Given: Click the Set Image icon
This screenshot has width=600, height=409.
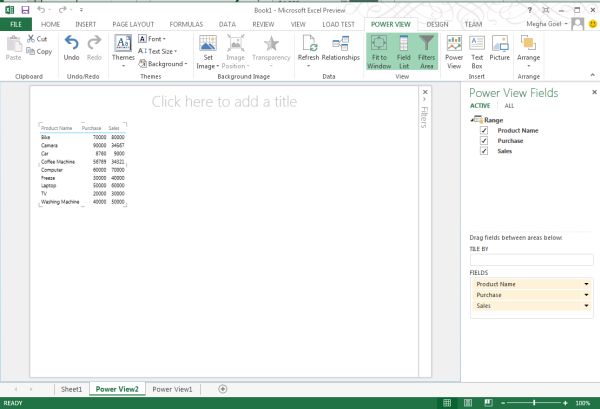Looking at the screenshot, I should (x=208, y=44).
